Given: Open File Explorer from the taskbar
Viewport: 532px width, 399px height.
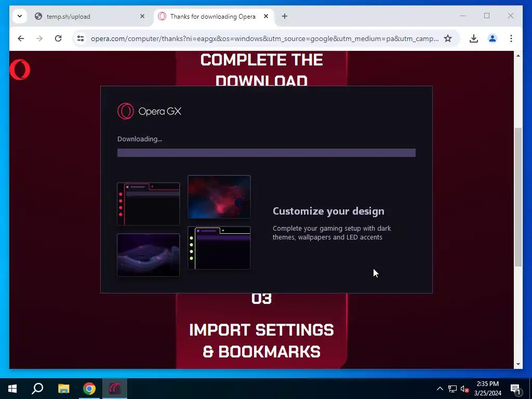Looking at the screenshot, I should (x=63, y=389).
